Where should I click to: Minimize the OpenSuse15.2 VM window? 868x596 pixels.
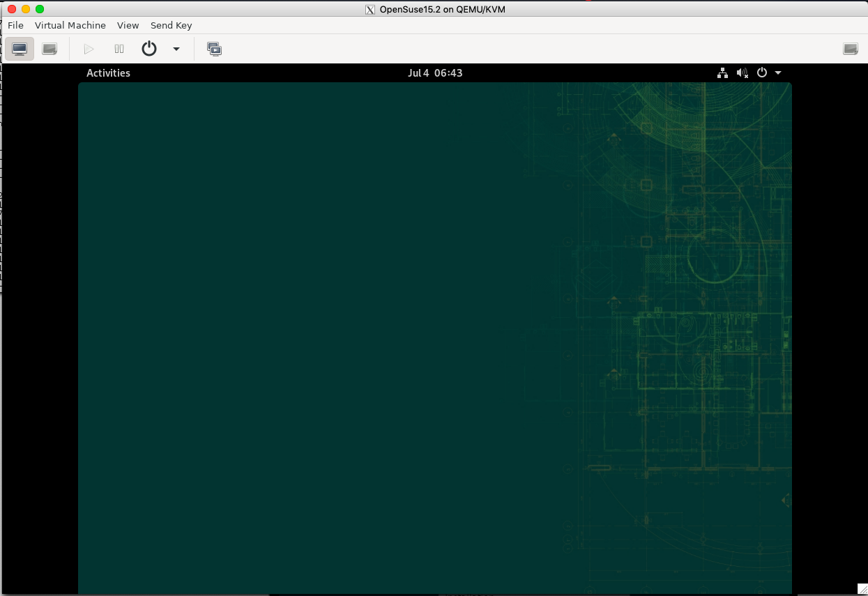(x=26, y=9)
